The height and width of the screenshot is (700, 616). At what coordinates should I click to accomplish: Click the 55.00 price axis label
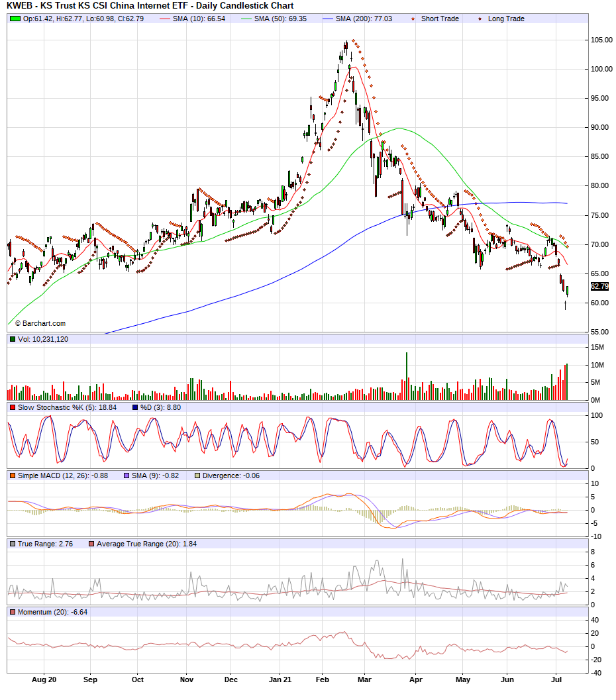click(599, 332)
